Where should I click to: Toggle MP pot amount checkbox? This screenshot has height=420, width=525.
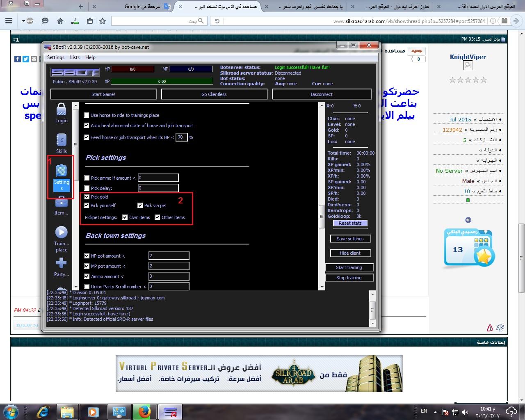(x=87, y=266)
